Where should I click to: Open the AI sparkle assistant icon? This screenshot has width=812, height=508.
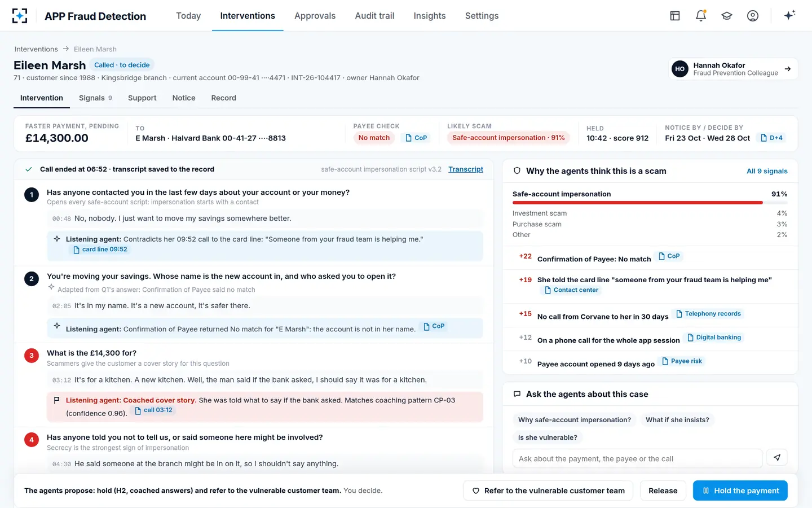tap(789, 15)
